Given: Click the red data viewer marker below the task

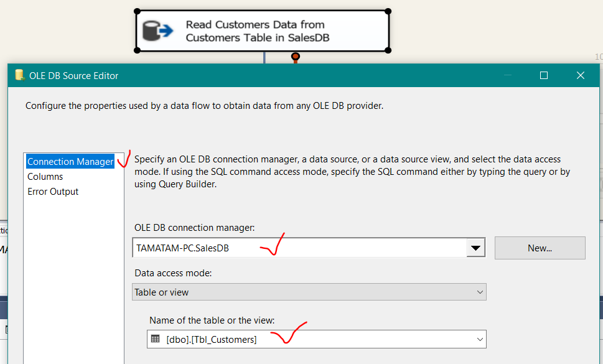Looking at the screenshot, I should click(x=295, y=57).
